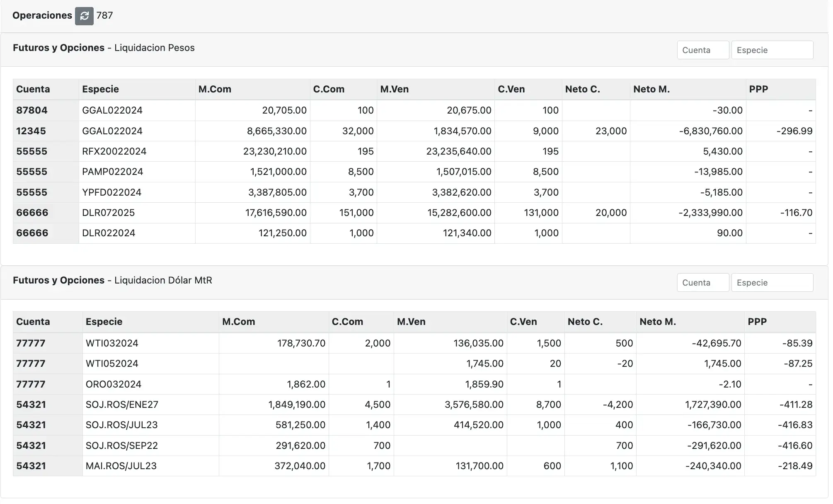833x504 pixels.
Task: Click PPP header in Dólar MtR table
Action: (757, 322)
